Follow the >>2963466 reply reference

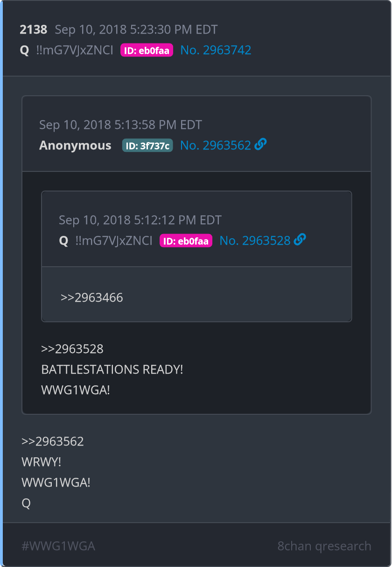(92, 298)
